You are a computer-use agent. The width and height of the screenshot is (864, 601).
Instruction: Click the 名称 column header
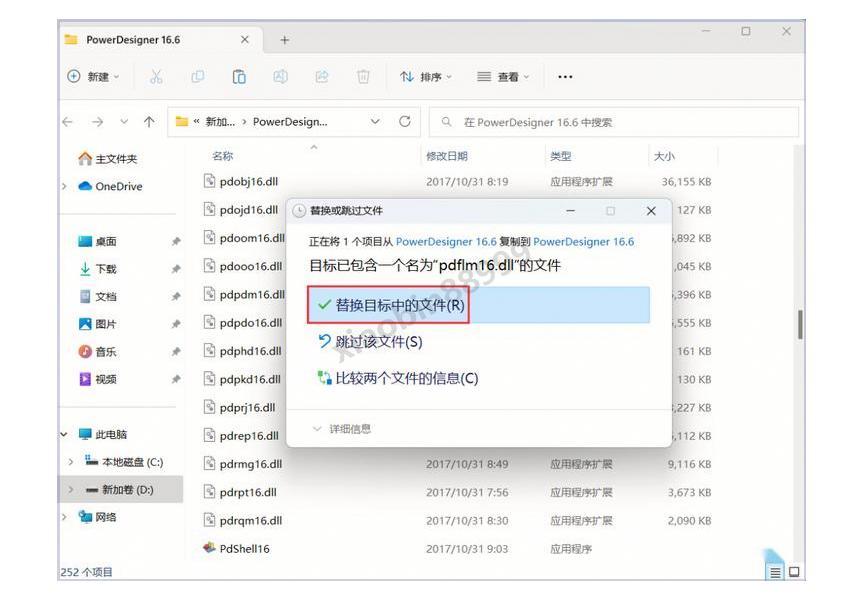tap(223, 156)
